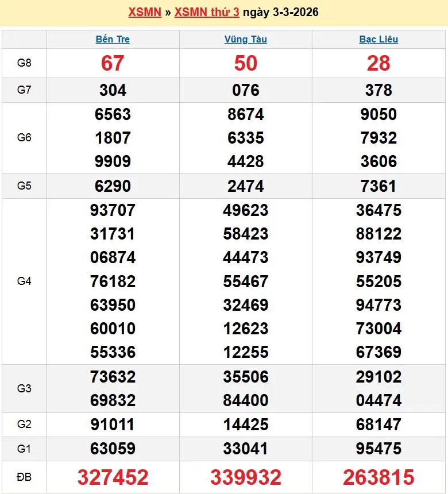Select the G1 number 95475
The image size is (448, 494).
pyautogui.click(x=379, y=448)
